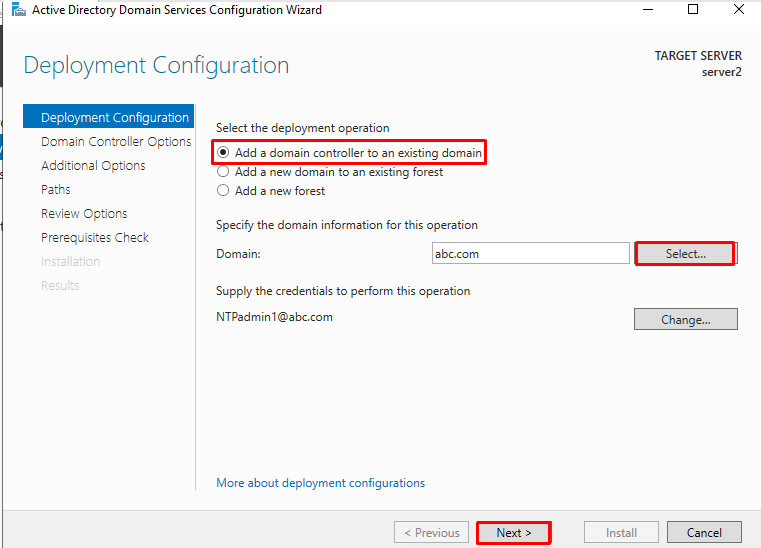This screenshot has height=548, width=761.
Task: Open the Domain Controller Options step
Action: point(116,141)
